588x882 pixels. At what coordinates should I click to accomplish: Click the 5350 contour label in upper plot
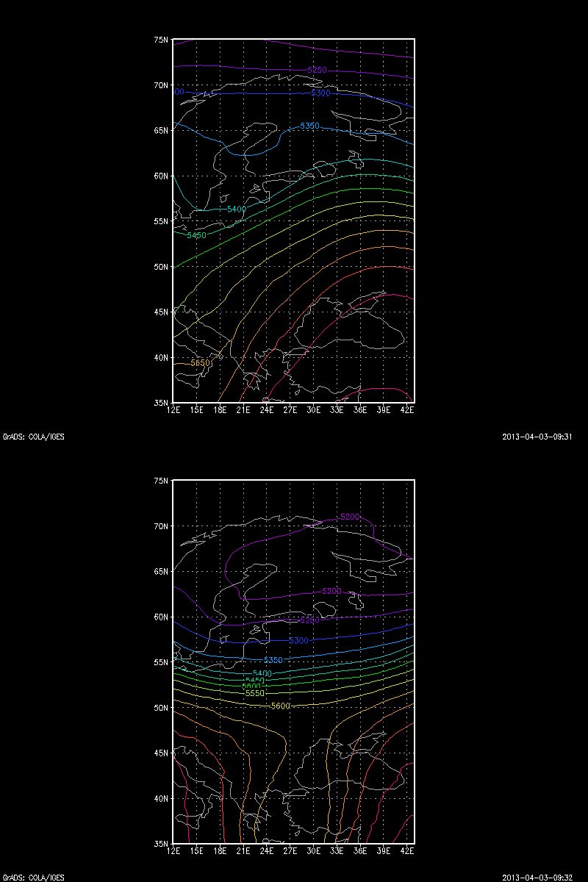point(309,126)
